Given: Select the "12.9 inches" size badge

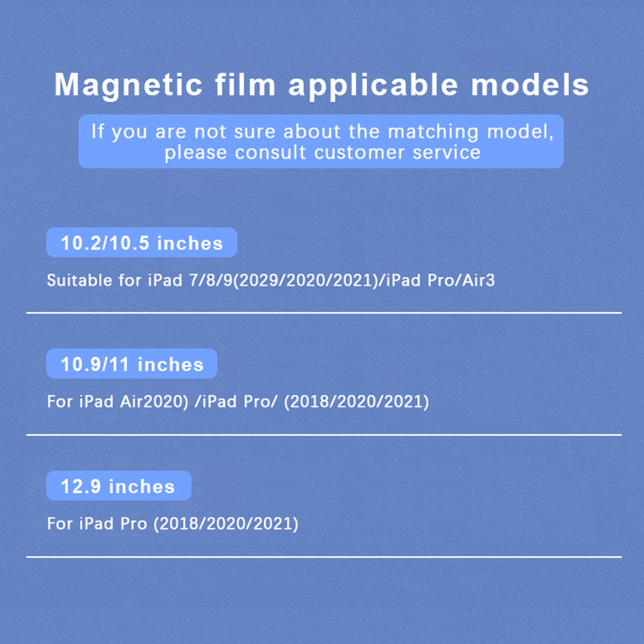Looking at the screenshot, I should [118, 486].
